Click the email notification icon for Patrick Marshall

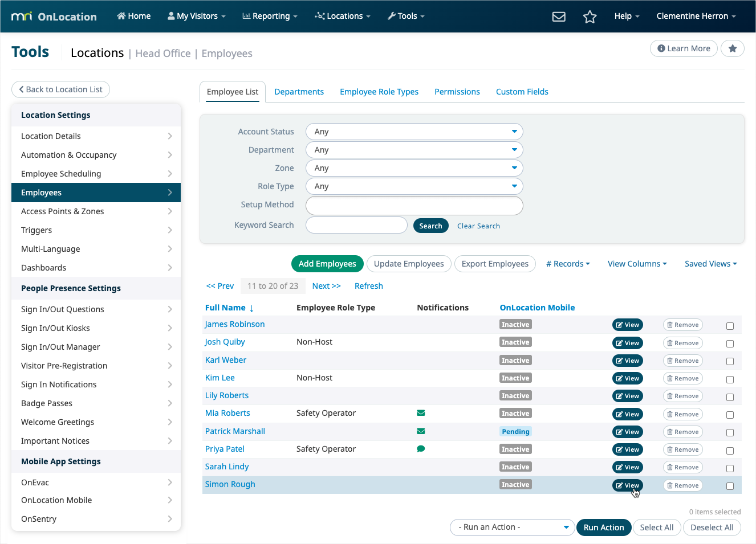[x=421, y=431]
